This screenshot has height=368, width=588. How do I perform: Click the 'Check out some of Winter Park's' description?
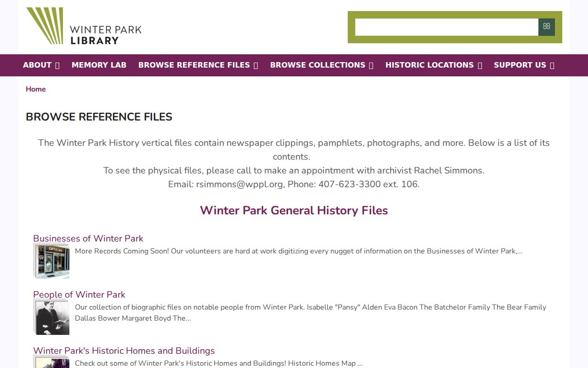219,363
